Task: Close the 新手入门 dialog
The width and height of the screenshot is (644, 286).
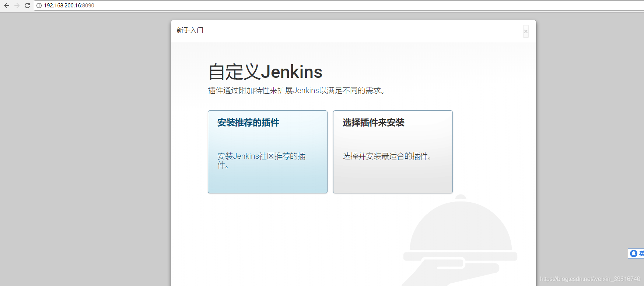Action: 526,31
